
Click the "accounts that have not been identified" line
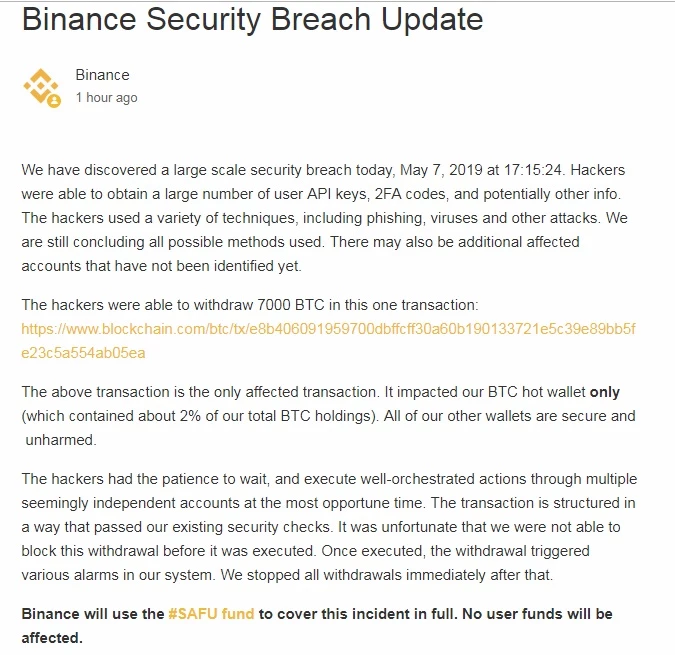point(161,266)
